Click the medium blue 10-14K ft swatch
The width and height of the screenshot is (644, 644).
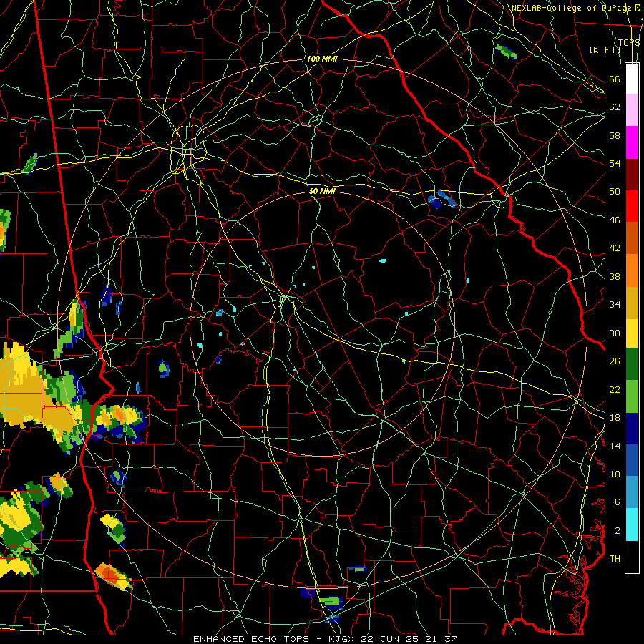point(632,460)
